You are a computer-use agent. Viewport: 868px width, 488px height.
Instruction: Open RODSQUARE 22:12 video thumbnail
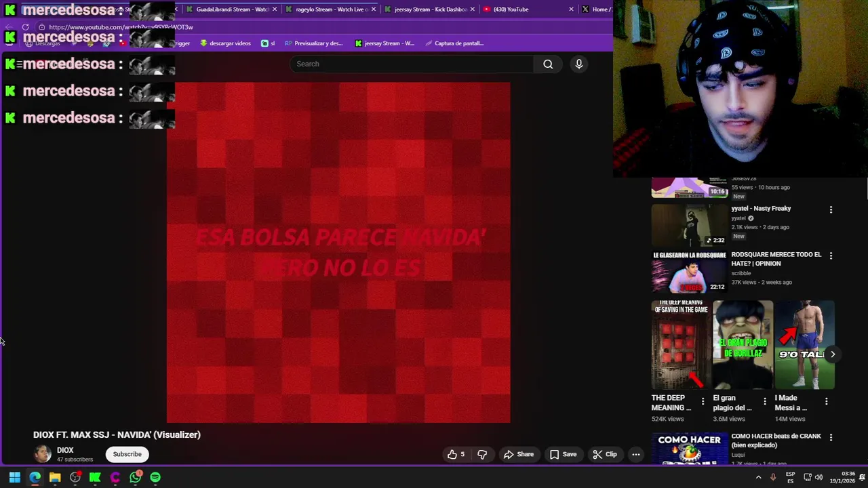pos(689,271)
